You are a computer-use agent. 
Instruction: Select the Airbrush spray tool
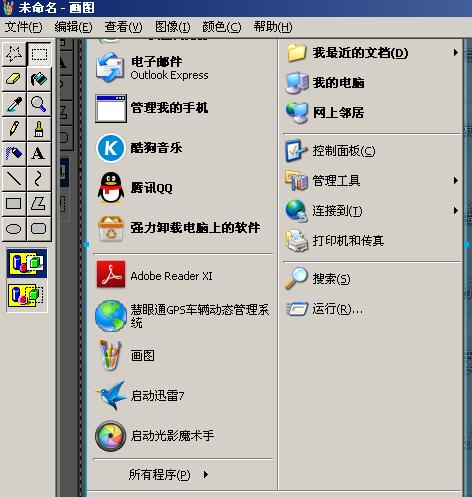14,154
